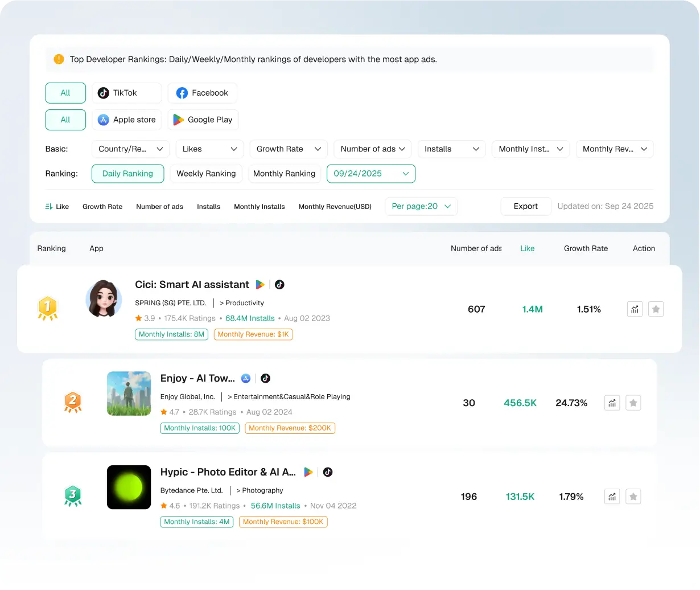700x590 pixels.
Task: Click the TikTok platform filter icon
Action: [104, 93]
